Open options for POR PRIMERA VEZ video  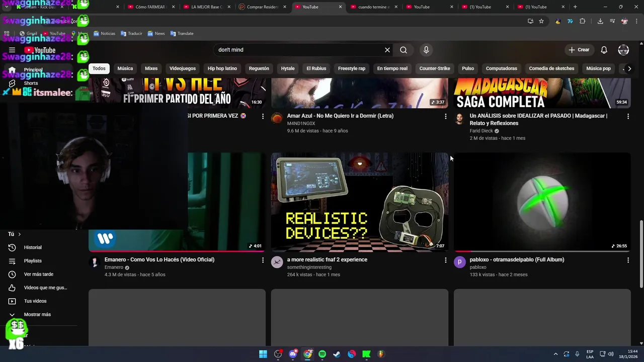tap(263, 116)
